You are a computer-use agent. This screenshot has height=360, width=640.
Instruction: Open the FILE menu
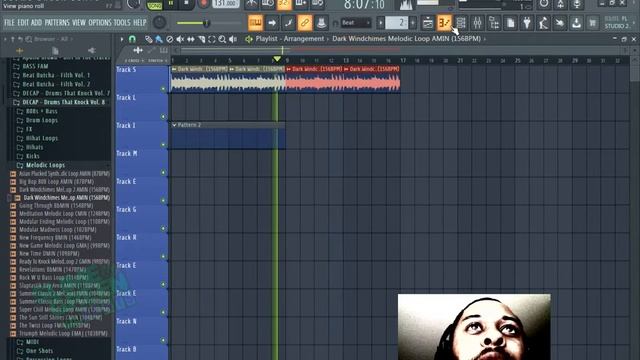9,23
